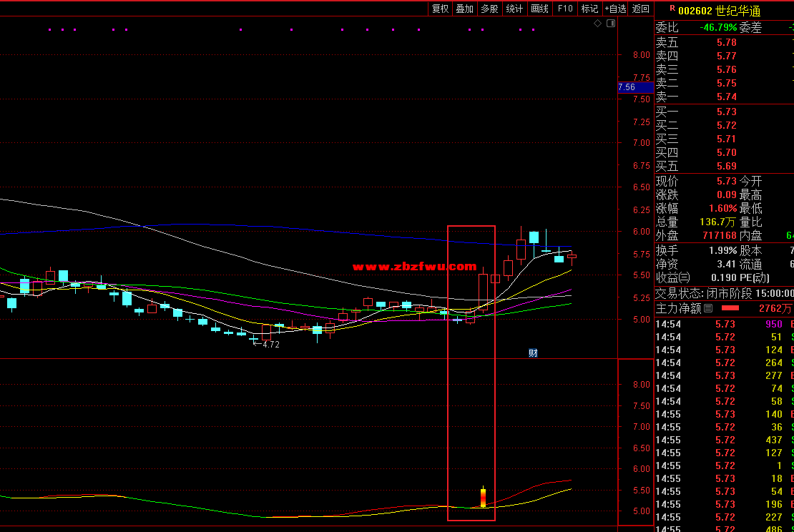Select 买二 price 5.72
794x532 pixels.
point(727,126)
